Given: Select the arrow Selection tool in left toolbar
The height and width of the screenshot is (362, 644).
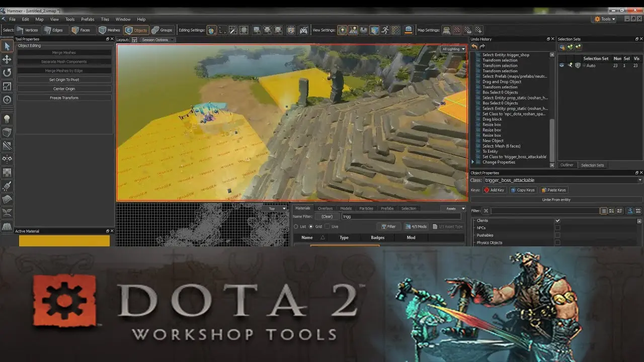Looking at the screenshot, I should pyautogui.click(x=7, y=46).
